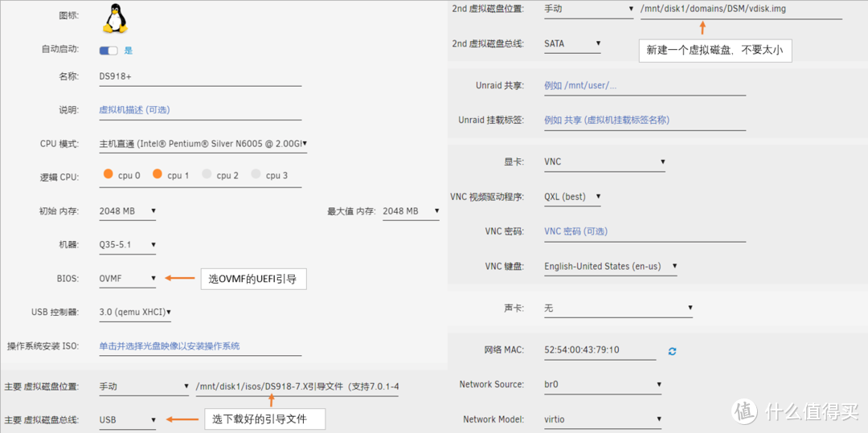The width and height of the screenshot is (868, 433).
Task: Open the Network Source br0 dropdown
Action: (x=603, y=384)
